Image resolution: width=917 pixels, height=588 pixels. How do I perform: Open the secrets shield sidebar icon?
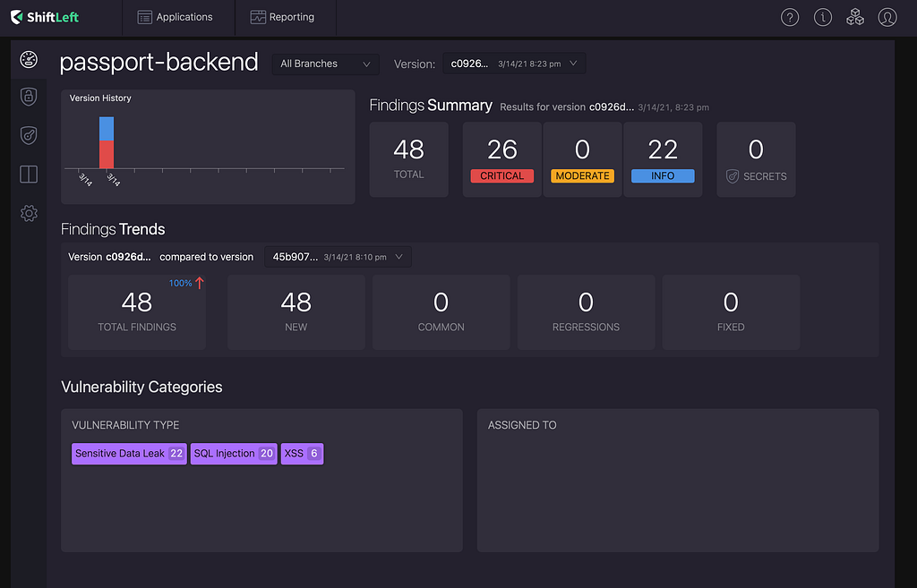tap(29, 135)
